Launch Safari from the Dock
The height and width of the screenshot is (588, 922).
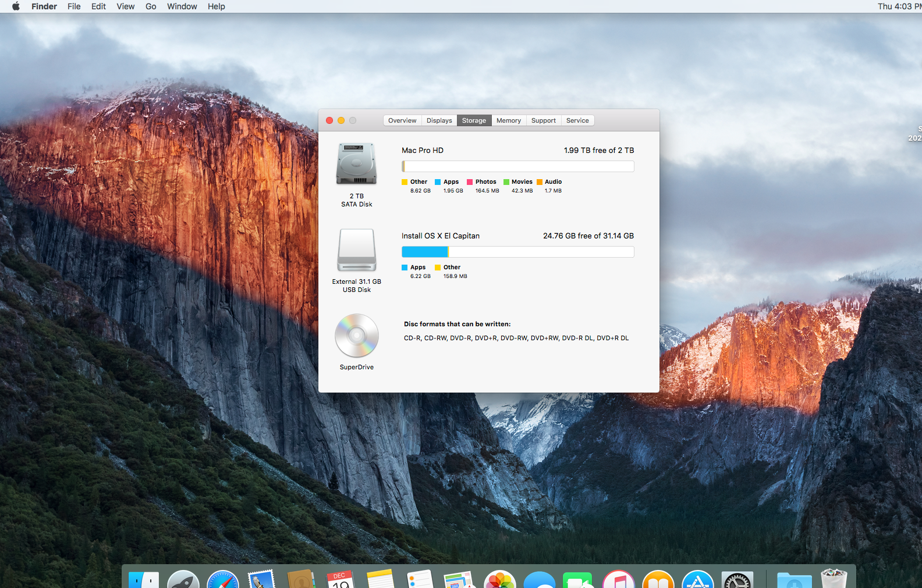coord(223,579)
